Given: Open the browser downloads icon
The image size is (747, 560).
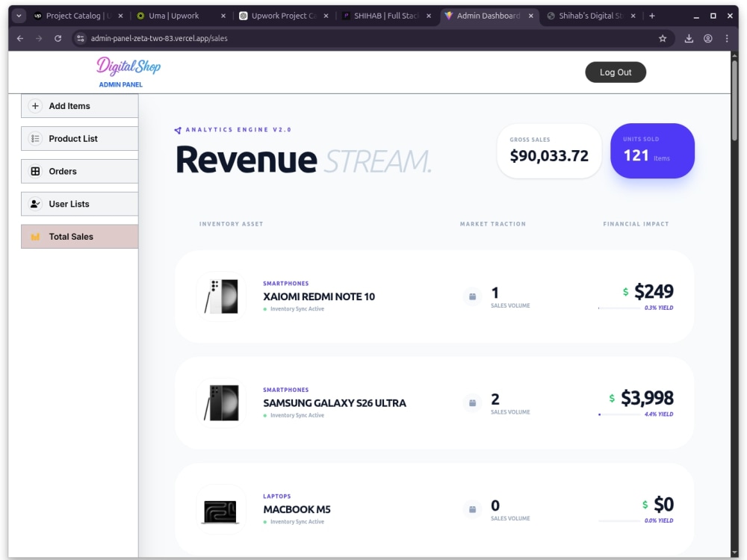Looking at the screenshot, I should click(689, 39).
